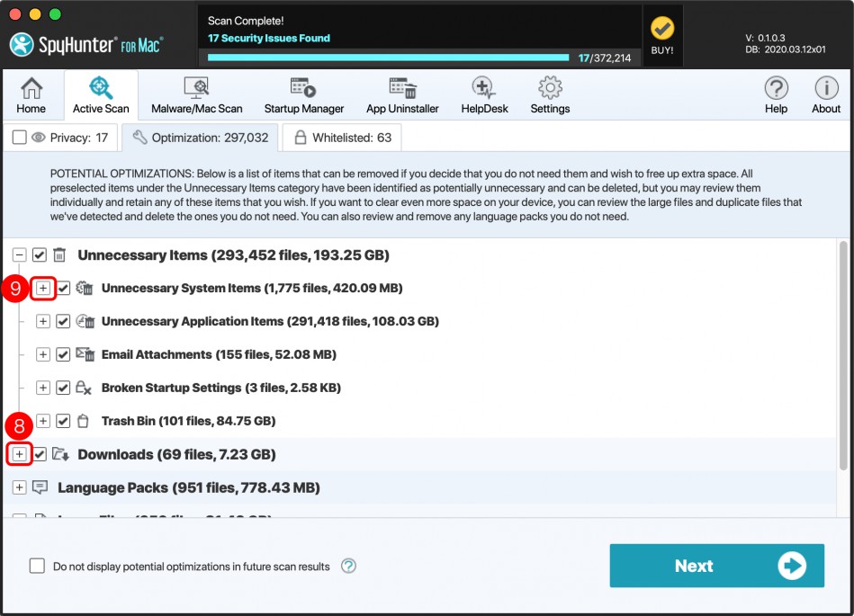This screenshot has height=616, width=854.
Task: Switch to the Whitelisted: 63 tab
Action: coord(342,138)
